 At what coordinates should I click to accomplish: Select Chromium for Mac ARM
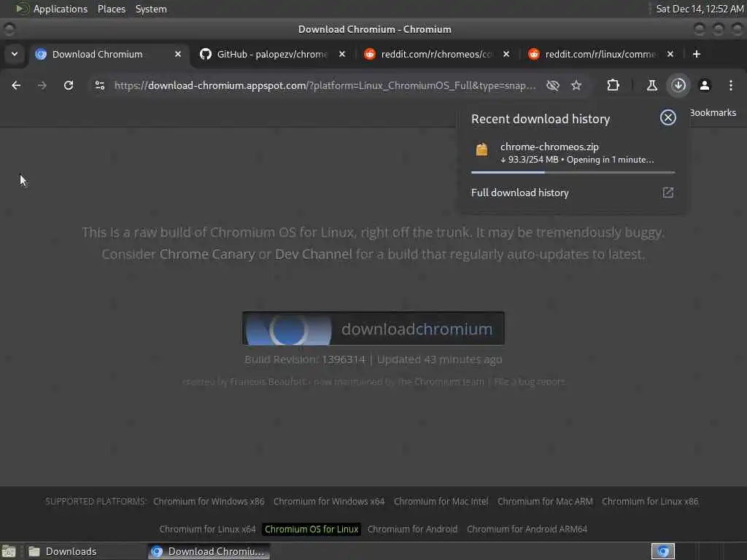(545, 502)
